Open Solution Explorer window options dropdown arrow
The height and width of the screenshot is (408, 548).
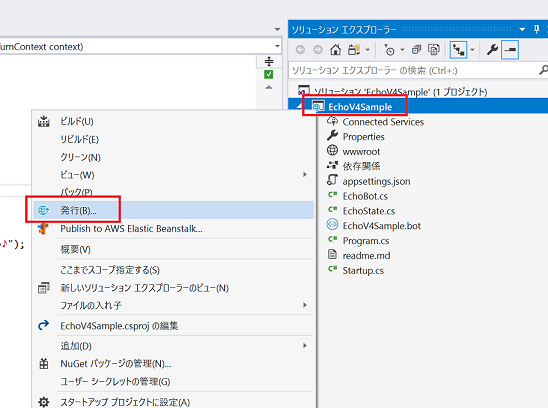522,30
